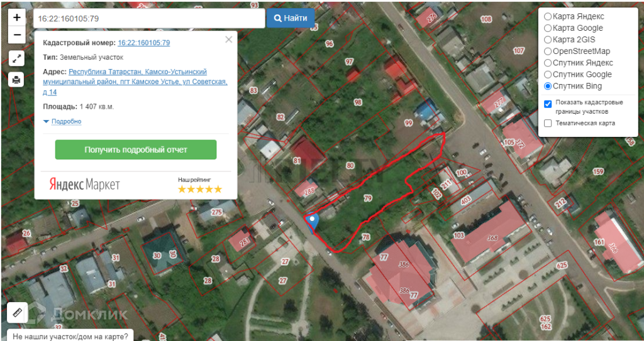This screenshot has width=644, height=341.
Task: Click the printer icon
Action: coord(16,80)
